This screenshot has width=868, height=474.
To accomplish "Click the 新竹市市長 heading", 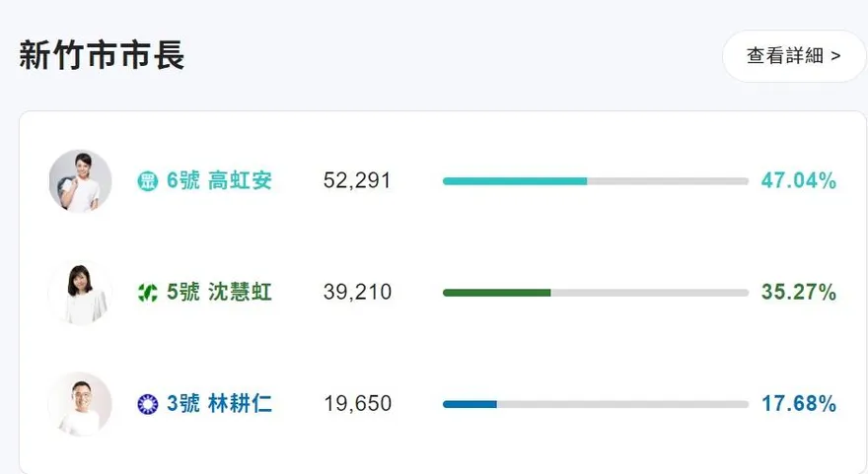I will click(102, 55).
